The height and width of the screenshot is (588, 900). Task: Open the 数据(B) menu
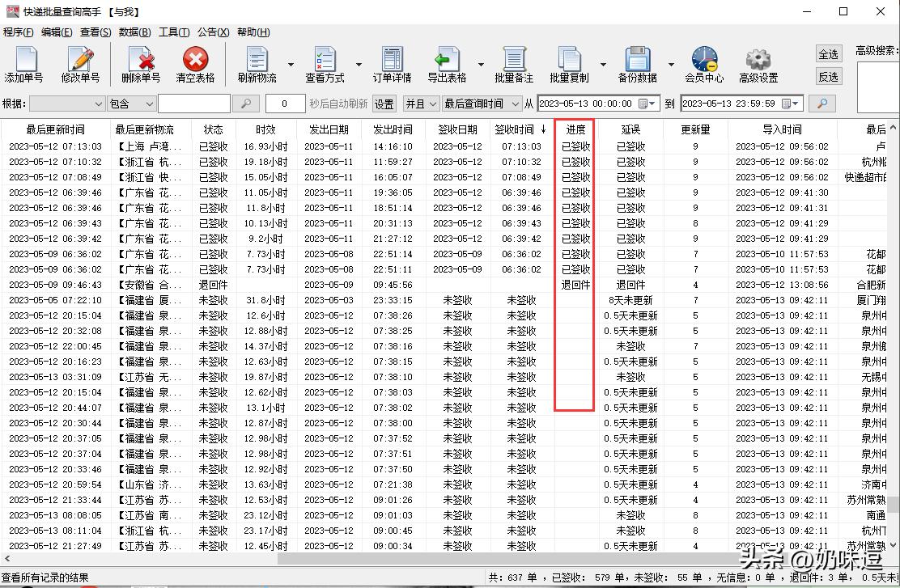coord(134,32)
